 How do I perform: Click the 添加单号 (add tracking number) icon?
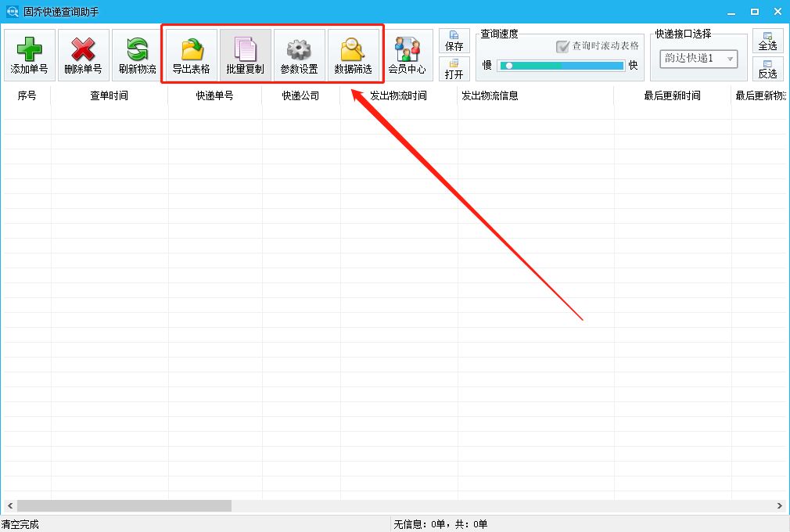tap(29, 54)
